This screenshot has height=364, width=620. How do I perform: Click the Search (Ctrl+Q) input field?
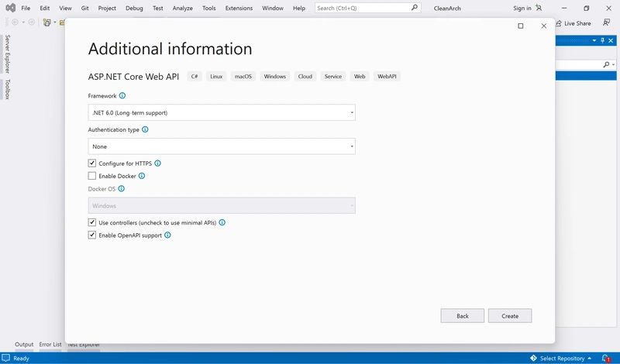coord(367,8)
